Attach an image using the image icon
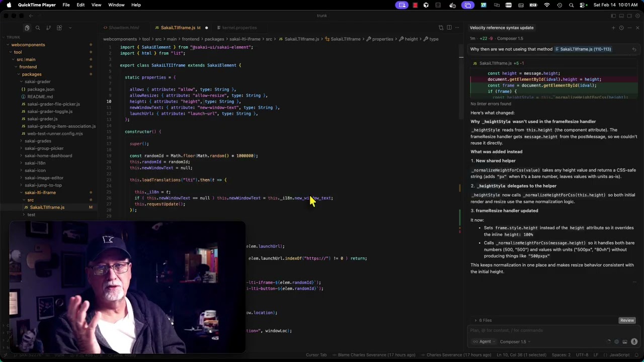Image resolution: width=644 pixels, height=362 pixels. 625,342
